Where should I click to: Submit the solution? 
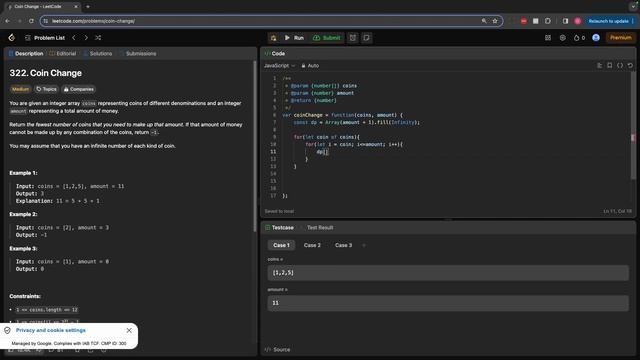327,38
